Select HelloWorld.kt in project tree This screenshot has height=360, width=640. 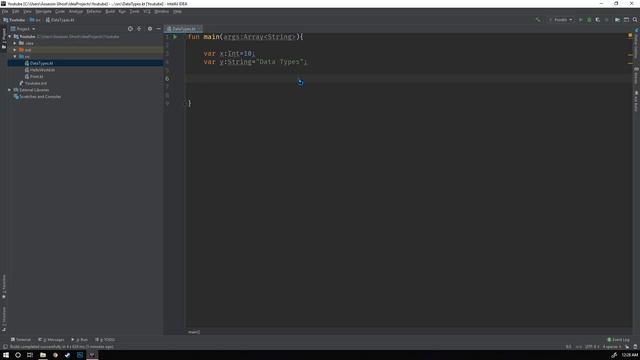tap(42, 70)
